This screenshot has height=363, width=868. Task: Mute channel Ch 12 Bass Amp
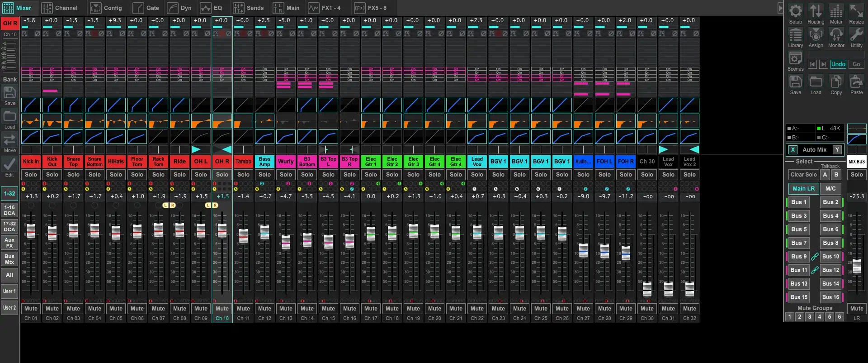[264, 309]
